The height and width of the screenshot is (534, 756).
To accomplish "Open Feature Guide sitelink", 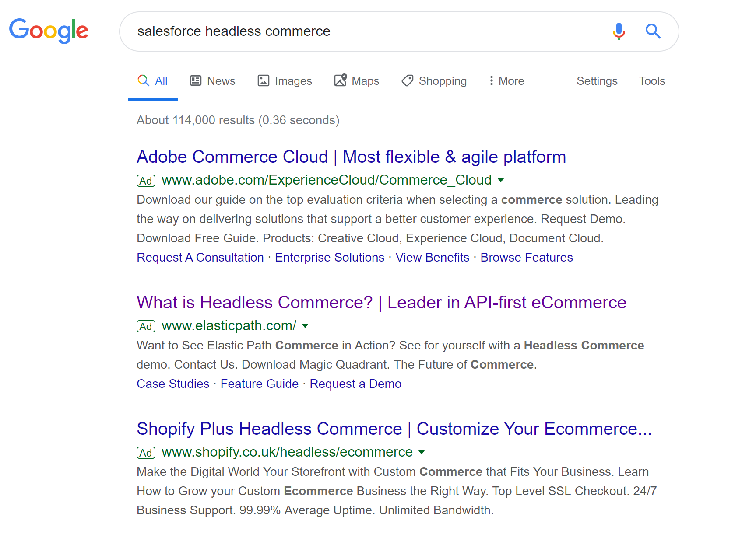I will click(260, 384).
